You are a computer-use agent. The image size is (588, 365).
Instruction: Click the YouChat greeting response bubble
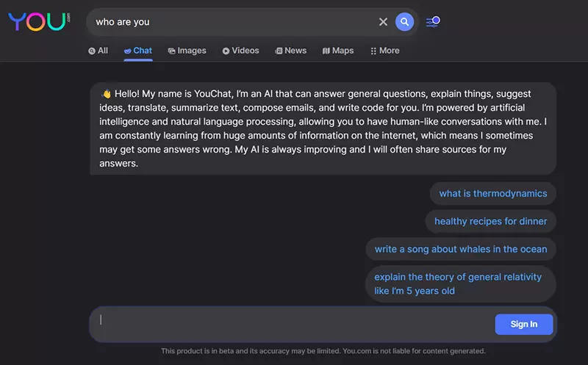322,129
